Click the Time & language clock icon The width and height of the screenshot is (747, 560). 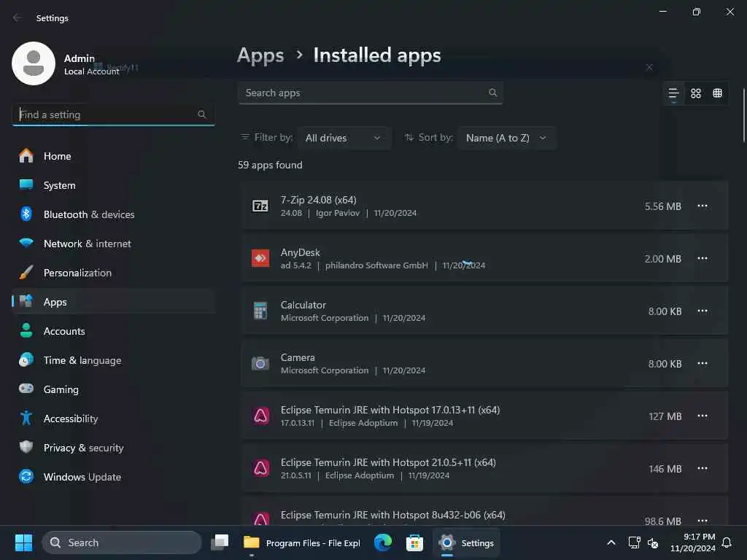pos(26,360)
